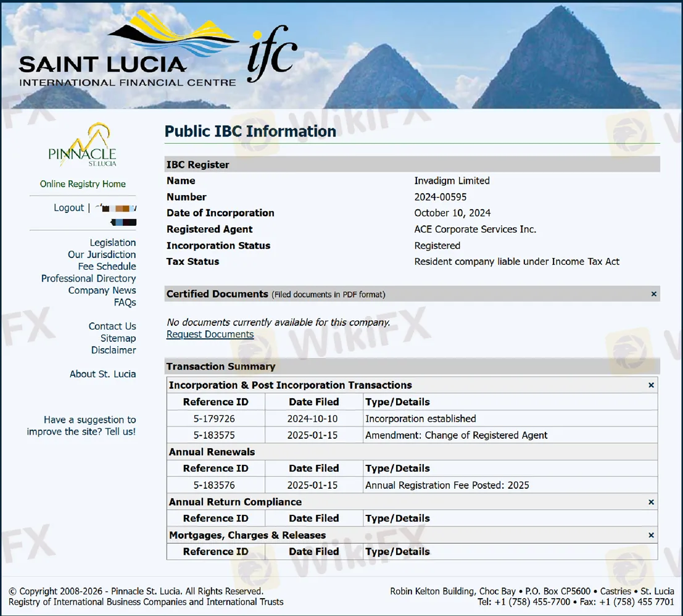Go to Online Registry Home
683x616 pixels.
pyautogui.click(x=83, y=184)
